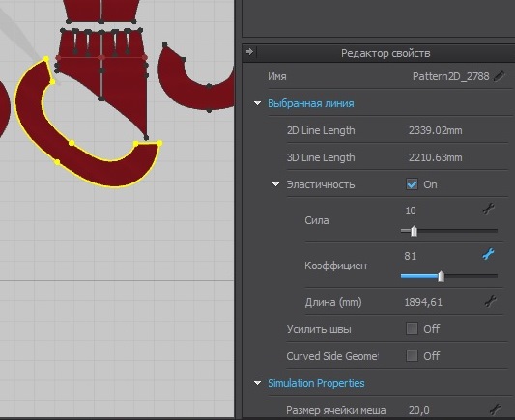Click the 2D Line Length value 2339.02mm
The width and height of the screenshot is (515, 420).
[x=435, y=130]
